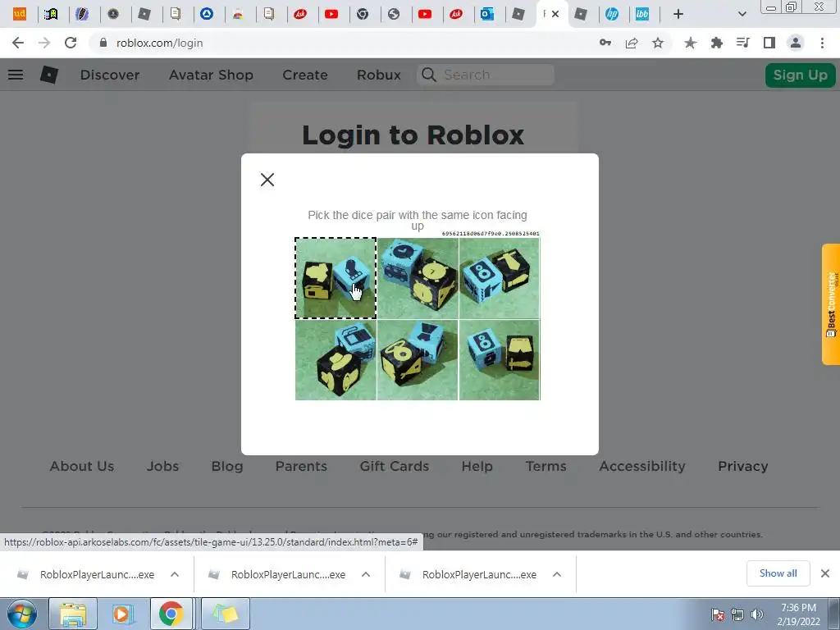Switch to the Chrome-icon tab
The width and height of the screenshot is (840, 630).
pyautogui.click(x=363, y=14)
